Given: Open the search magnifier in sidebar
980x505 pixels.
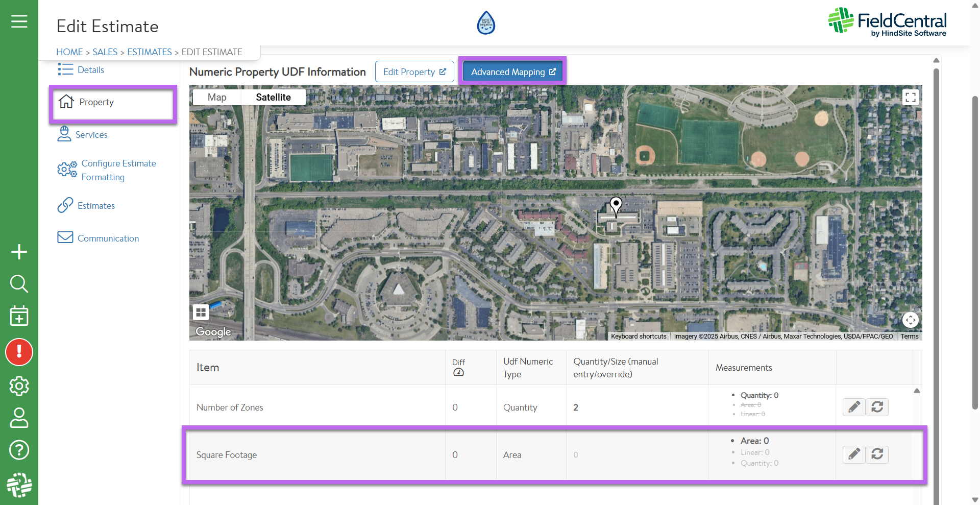Looking at the screenshot, I should 19,283.
